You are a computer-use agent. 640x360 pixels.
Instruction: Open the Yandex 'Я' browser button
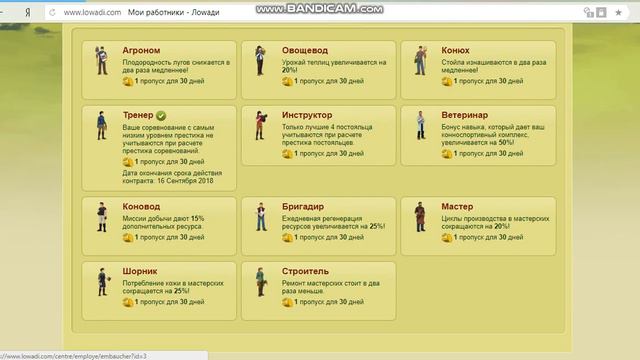click(27, 13)
